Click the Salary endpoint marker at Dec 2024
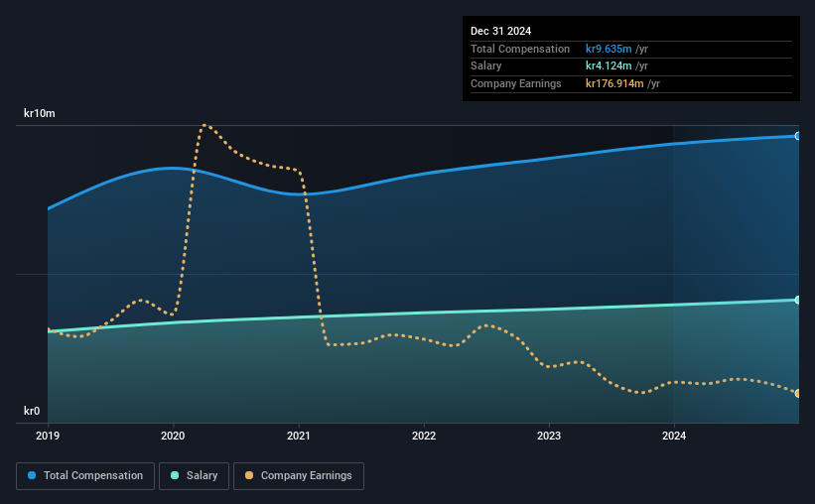This screenshot has width=815, height=504. [798, 300]
